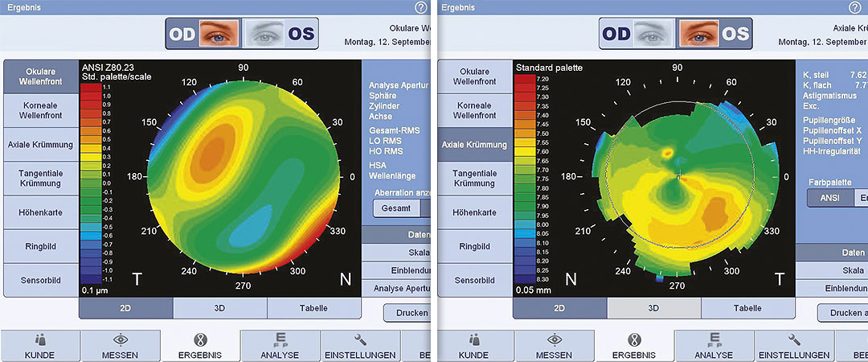Select ANSI under Farbpalette
Screen dimensions: 868x362
(828, 199)
